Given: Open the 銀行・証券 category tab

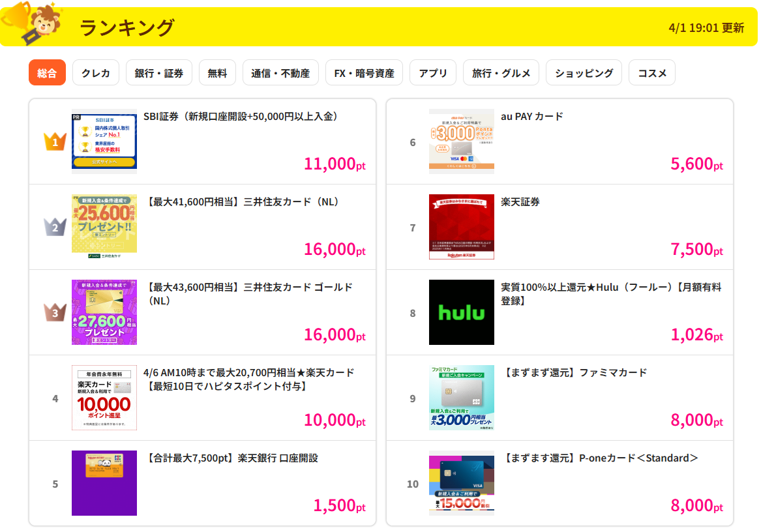Looking at the screenshot, I should click(x=158, y=72).
